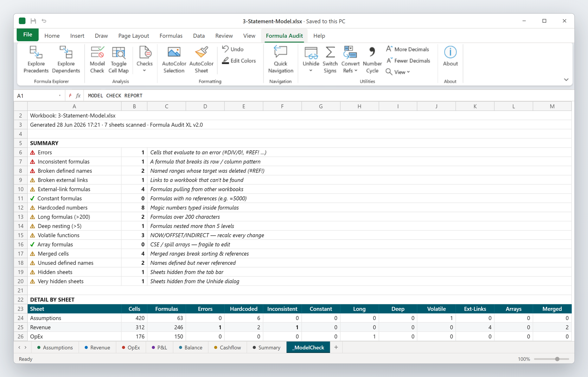
Task: Click Number Cycle tool
Action: 372,59
